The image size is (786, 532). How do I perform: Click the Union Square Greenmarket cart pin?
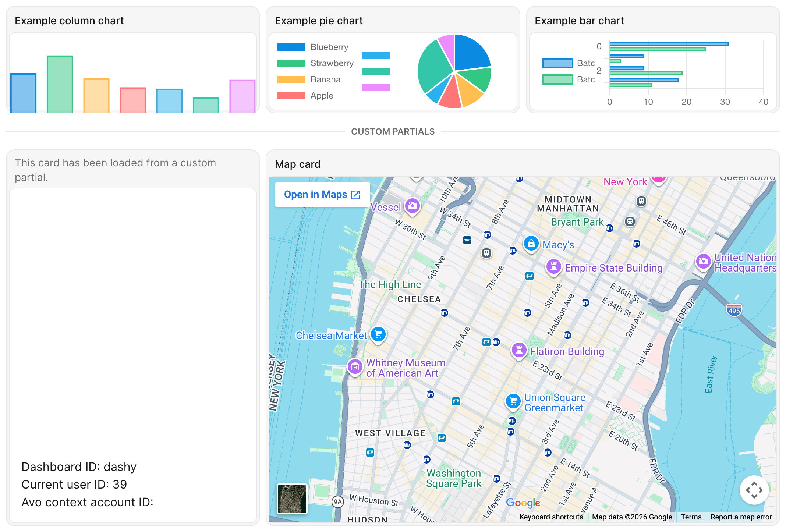(x=513, y=401)
